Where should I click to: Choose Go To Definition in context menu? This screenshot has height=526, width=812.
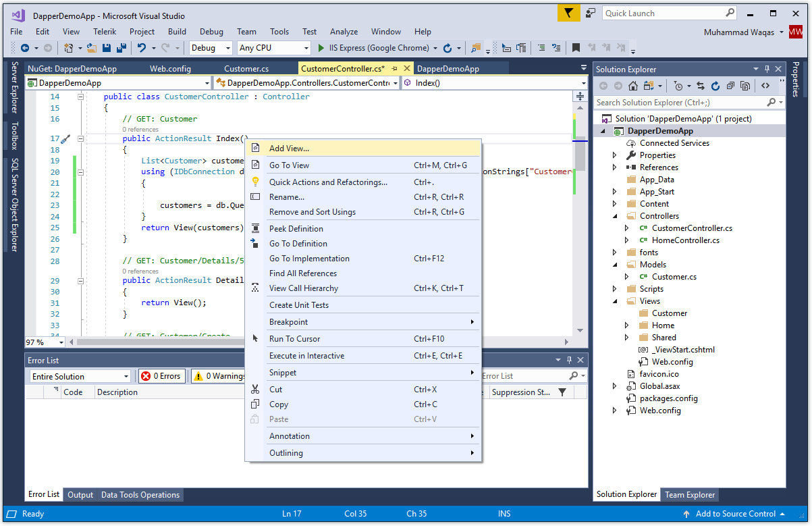pos(364,244)
